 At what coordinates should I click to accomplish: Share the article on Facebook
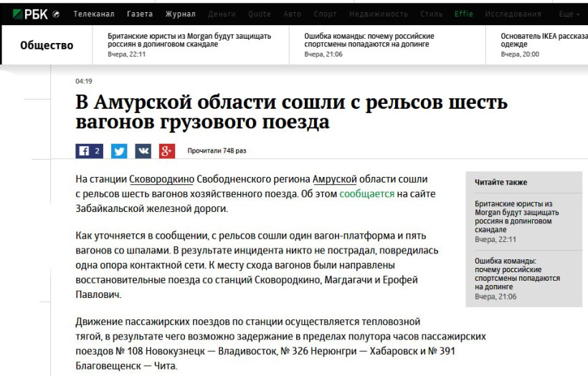[89, 151]
